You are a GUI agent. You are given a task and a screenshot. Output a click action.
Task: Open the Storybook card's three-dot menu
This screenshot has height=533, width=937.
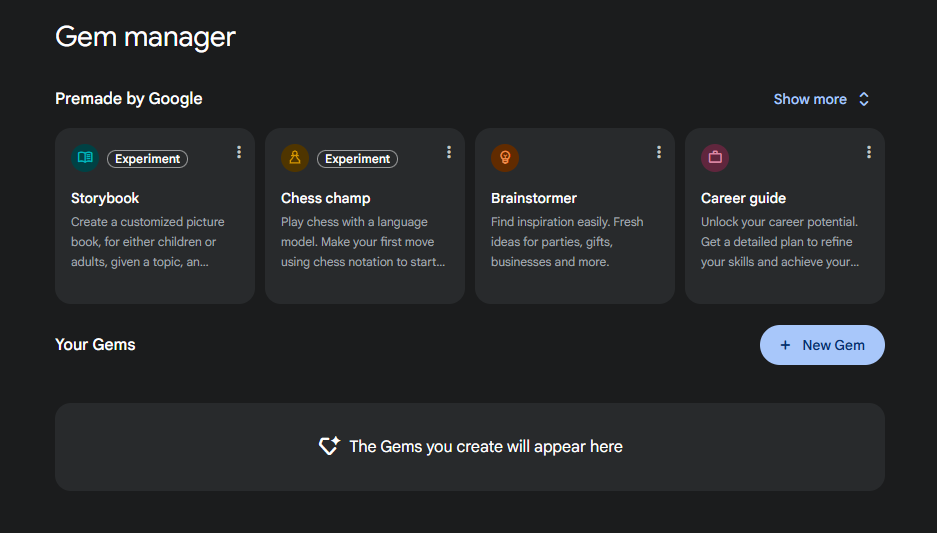coord(239,152)
